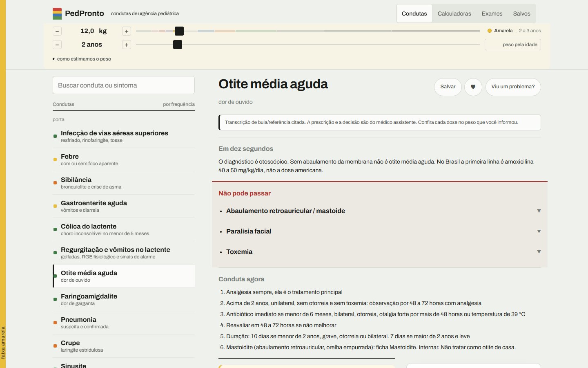
Task: Expand 'Abaulamento retroauricular / mastoide' red flag
Action: tap(380, 211)
